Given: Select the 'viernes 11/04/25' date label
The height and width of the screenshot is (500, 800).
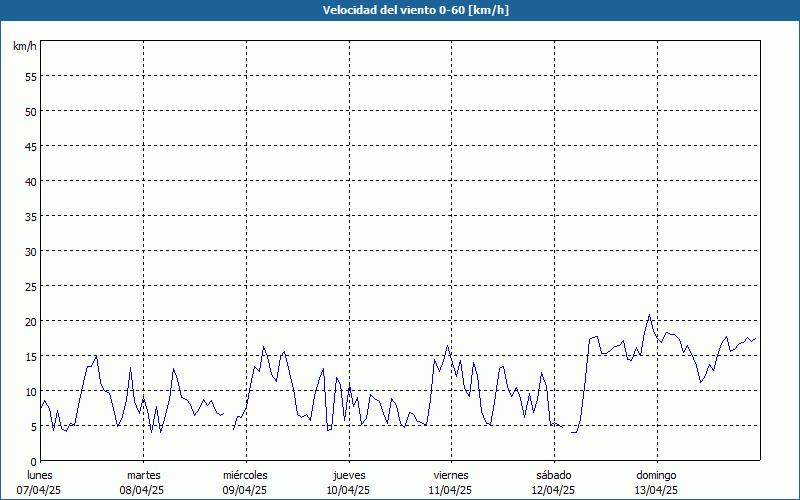Looking at the screenshot, I should tap(451, 483).
